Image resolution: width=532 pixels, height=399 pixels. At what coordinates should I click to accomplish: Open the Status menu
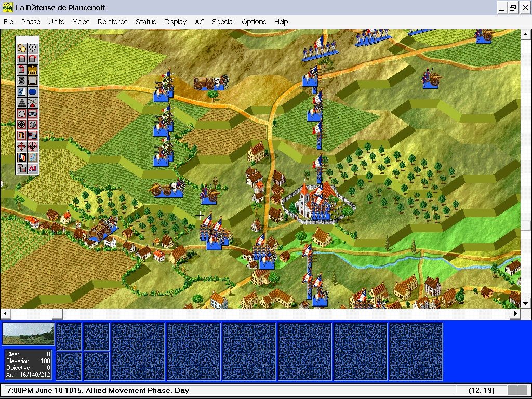[146, 22]
